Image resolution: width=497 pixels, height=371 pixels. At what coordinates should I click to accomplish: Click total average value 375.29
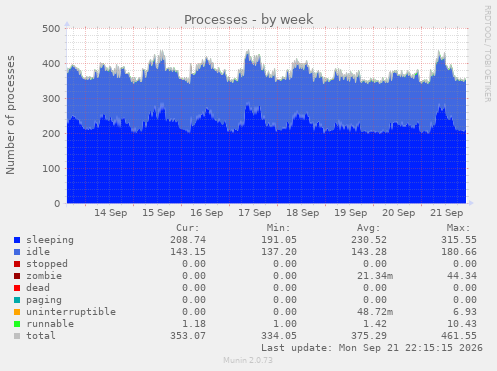(x=369, y=336)
